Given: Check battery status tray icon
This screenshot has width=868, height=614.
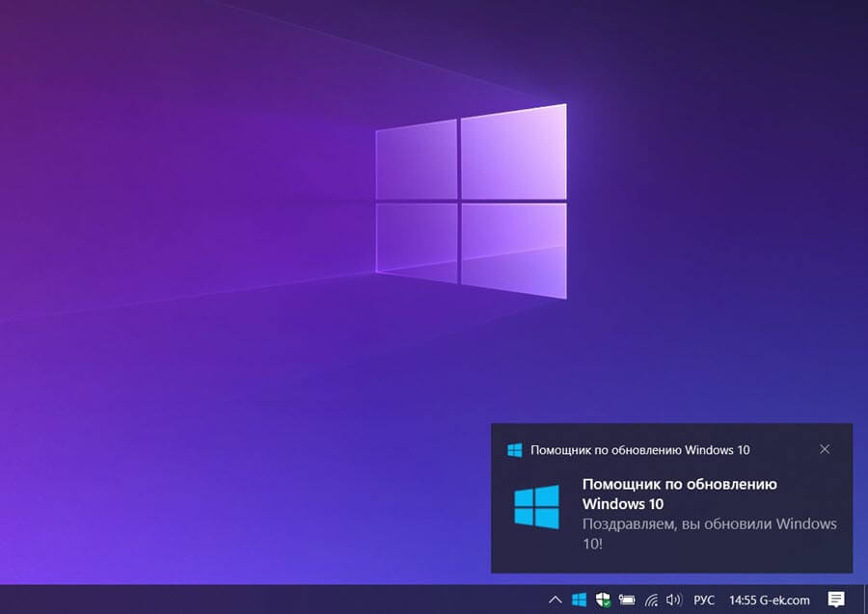Looking at the screenshot, I should point(627,600).
